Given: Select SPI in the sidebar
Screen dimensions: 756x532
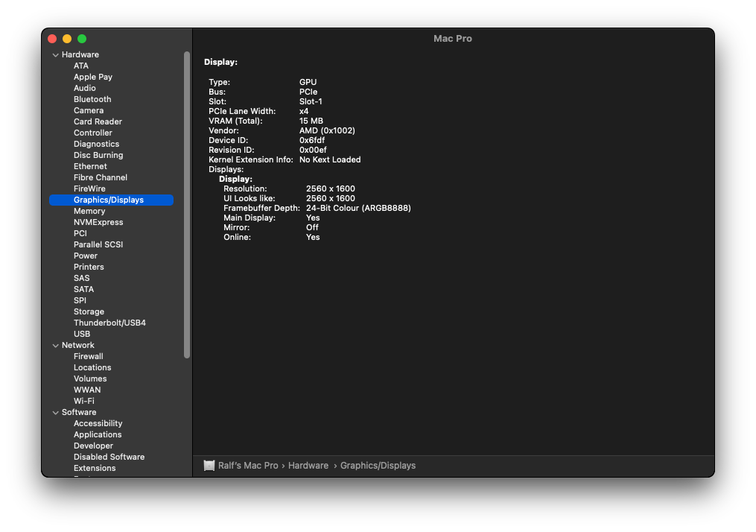Looking at the screenshot, I should [80, 300].
